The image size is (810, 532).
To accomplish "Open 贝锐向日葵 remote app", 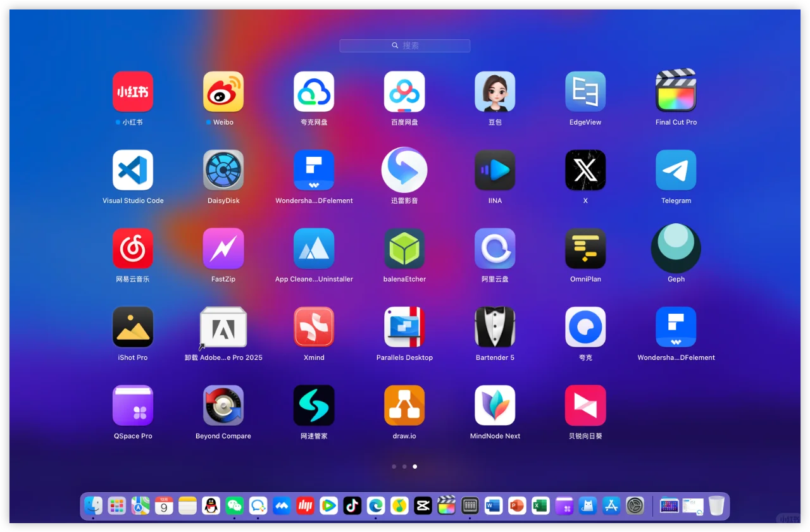I will [585, 405].
